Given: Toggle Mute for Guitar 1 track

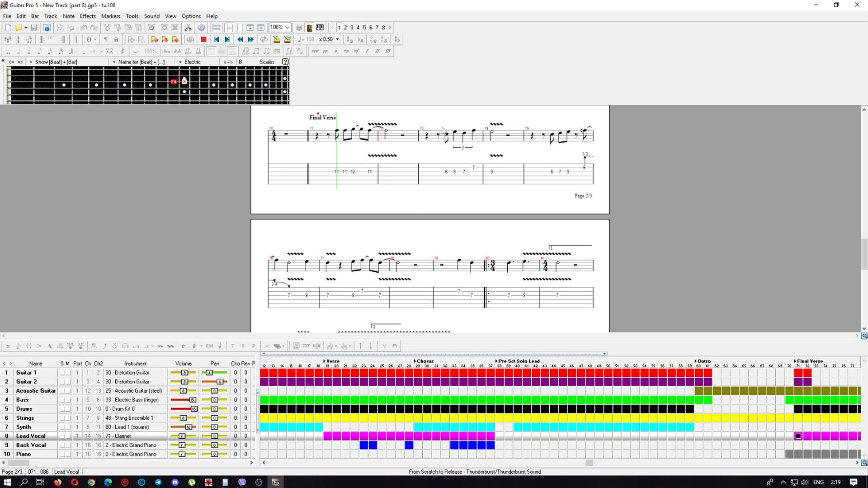Looking at the screenshot, I should pyautogui.click(x=68, y=373).
